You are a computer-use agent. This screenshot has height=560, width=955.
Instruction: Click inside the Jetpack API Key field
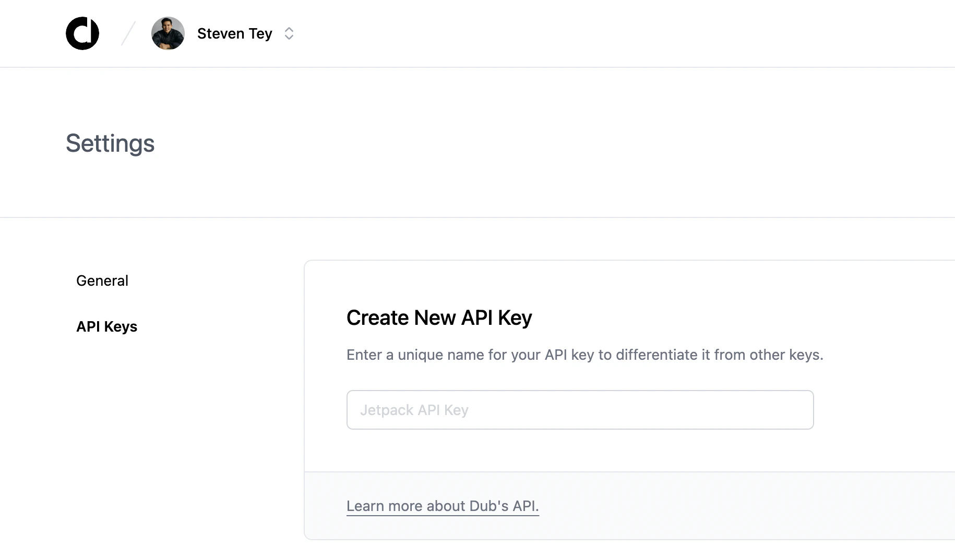click(x=579, y=410)
